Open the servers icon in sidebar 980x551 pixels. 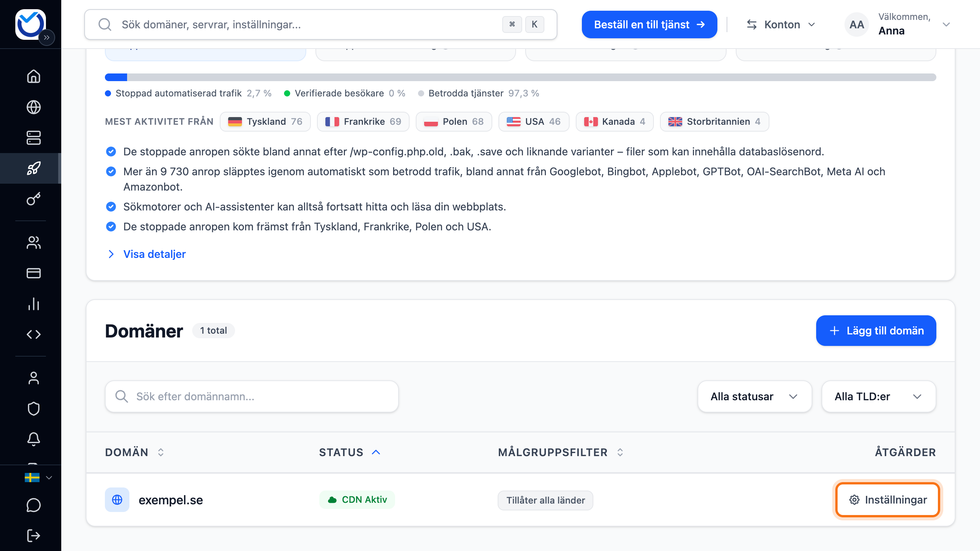tap(34, 138)
